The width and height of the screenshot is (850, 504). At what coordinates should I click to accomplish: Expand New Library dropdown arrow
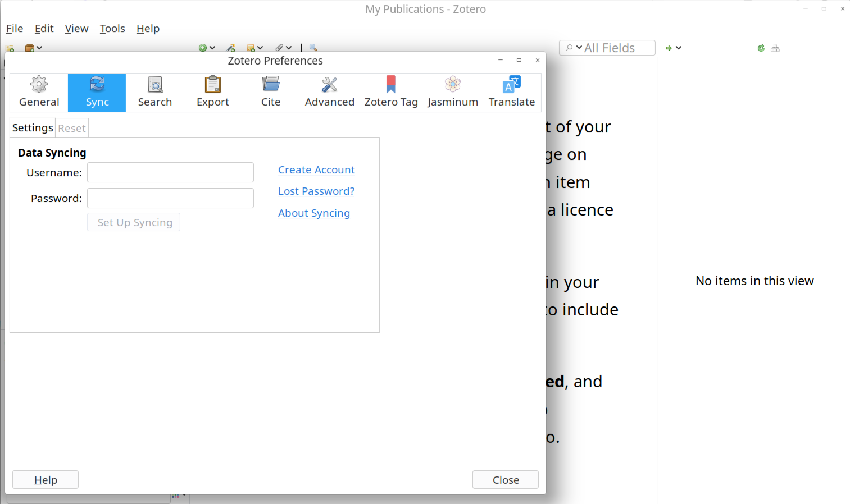click(39, 48)
